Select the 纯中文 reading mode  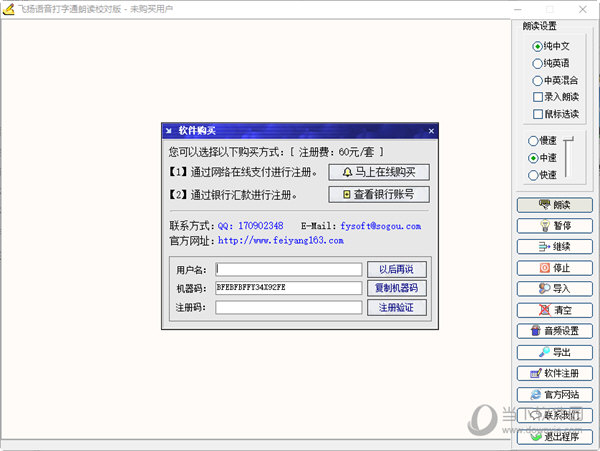coord(551,46)
